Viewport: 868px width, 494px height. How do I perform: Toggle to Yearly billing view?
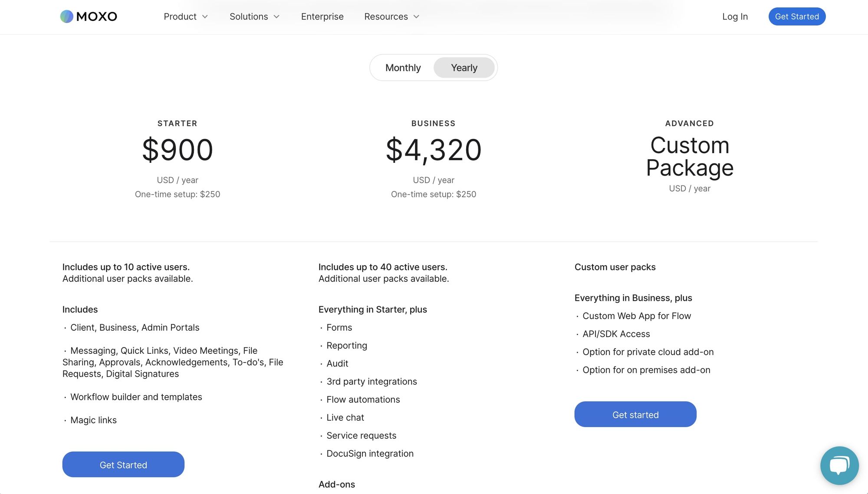(464, 67)
